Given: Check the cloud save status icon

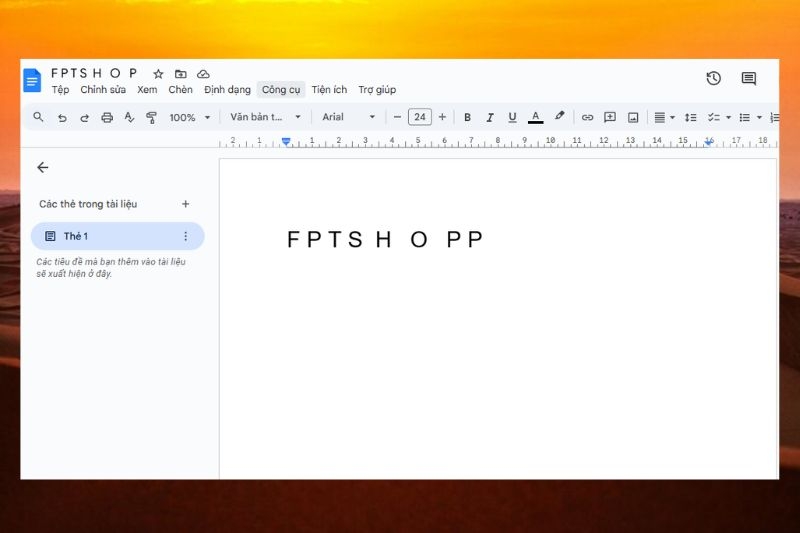Looking at the screenshot, I should 203,74.
